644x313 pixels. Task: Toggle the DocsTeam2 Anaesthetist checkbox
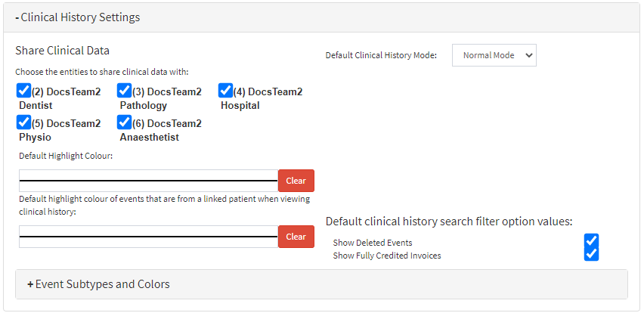(125, 122)
